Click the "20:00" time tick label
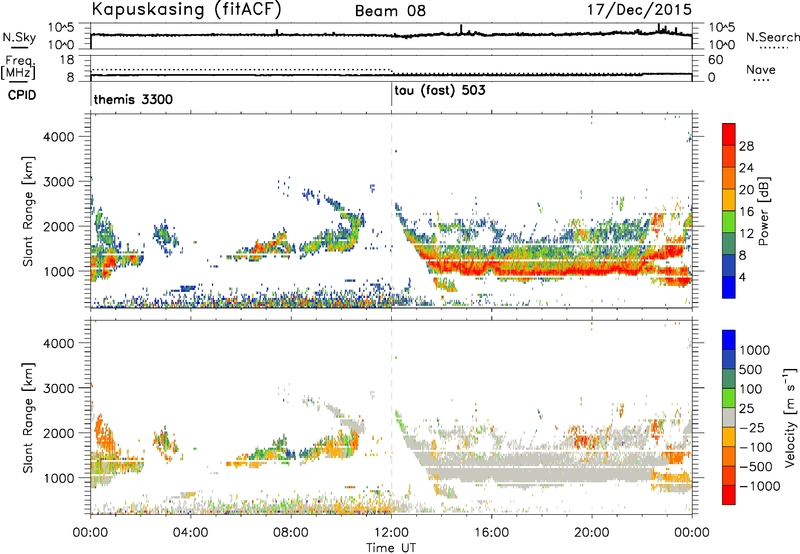 591,533
